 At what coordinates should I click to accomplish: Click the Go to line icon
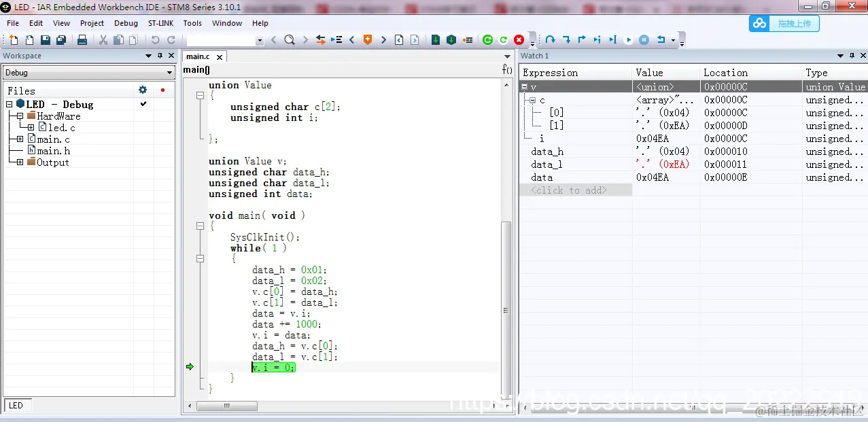coord(336,40)
